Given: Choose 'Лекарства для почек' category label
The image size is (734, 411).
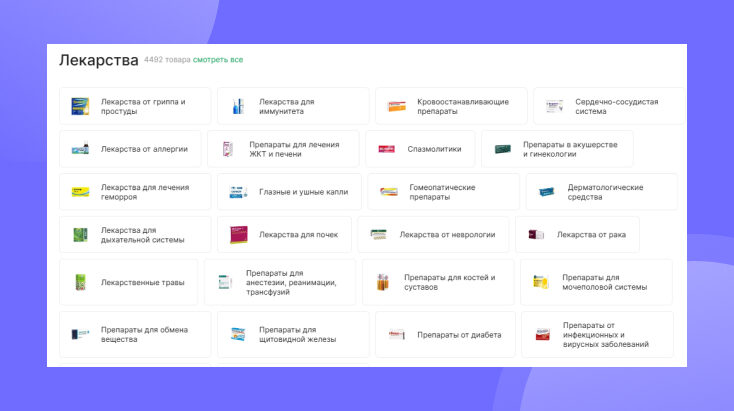Looking at the screenshot, I should pos(298,235).
